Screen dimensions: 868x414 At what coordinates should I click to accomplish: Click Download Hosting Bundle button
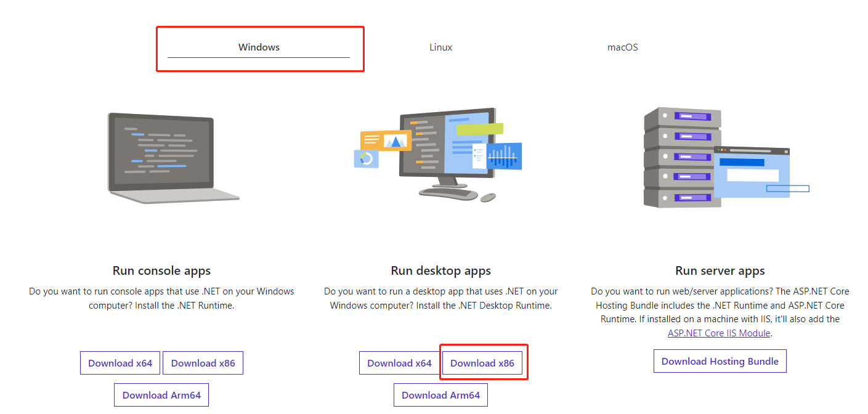(720, 361)
